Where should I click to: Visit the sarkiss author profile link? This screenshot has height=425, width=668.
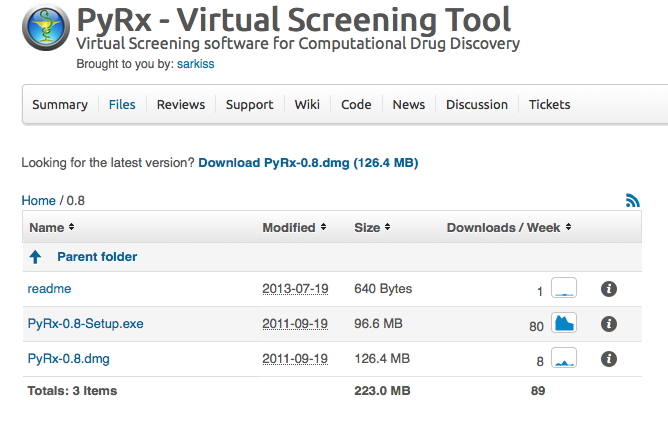pyautogui.click(x=196, y=64)
